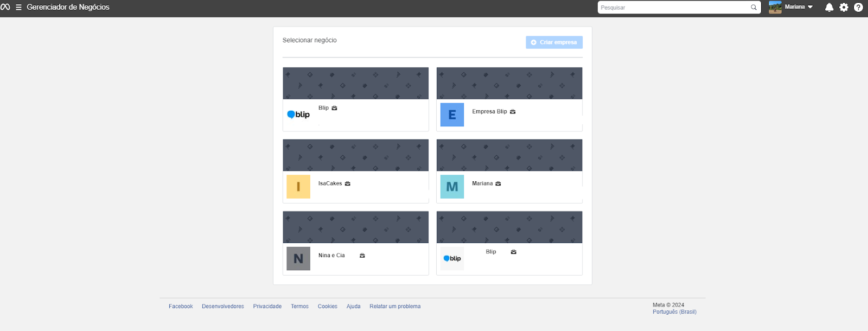Image resolution: width=868 pixels, height=331 pixels.
Task: Select the Mariana business M icon
Action: pyautogui.click(x=452, y=187)
